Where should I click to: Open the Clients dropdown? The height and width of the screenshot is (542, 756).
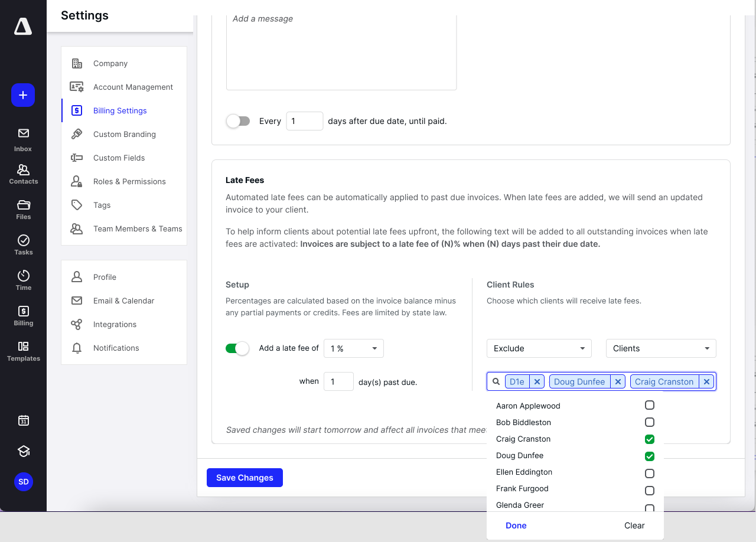660,348
